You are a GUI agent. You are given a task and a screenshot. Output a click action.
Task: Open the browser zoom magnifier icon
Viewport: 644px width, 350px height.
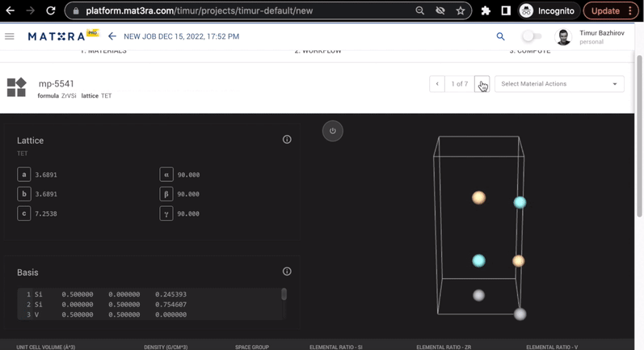click(419, 11)
